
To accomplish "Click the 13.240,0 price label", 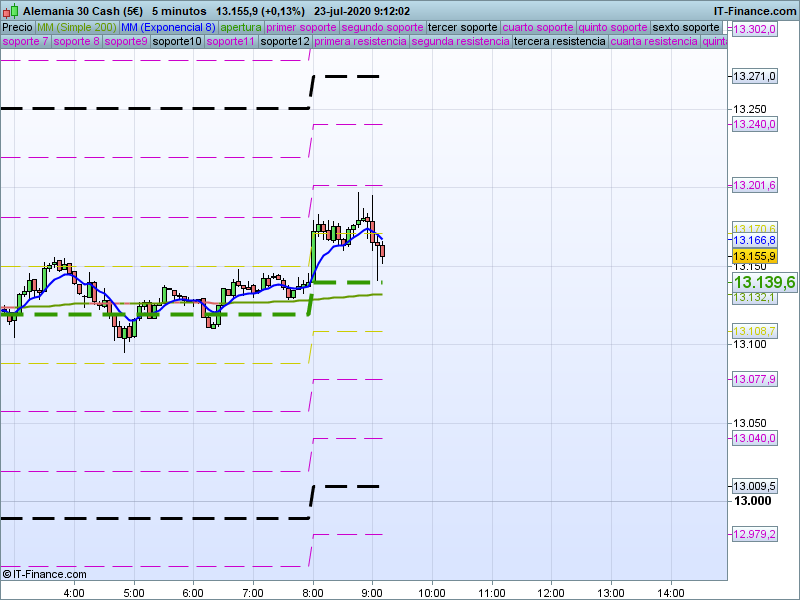I will (754, 124).
